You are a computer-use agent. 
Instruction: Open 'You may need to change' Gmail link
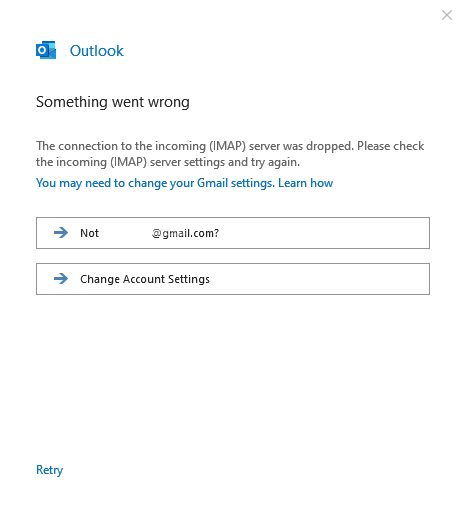point(184,183)
